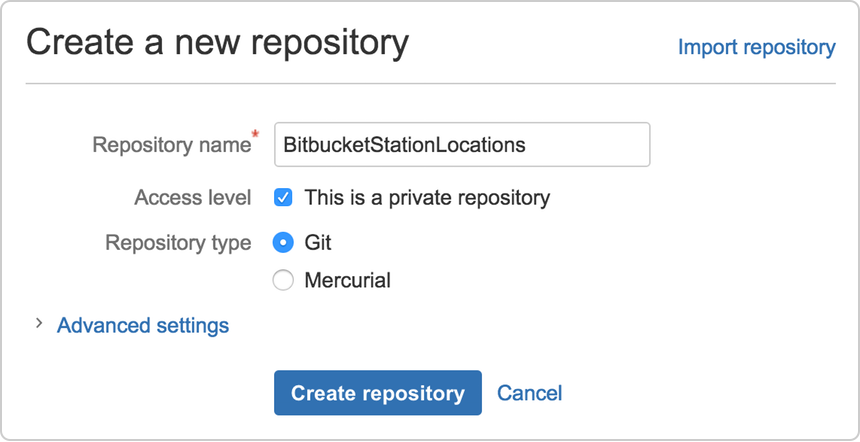This screenshot has width=860, height=442.
Task: Click the empty space inside the name field
Action: 590,145
